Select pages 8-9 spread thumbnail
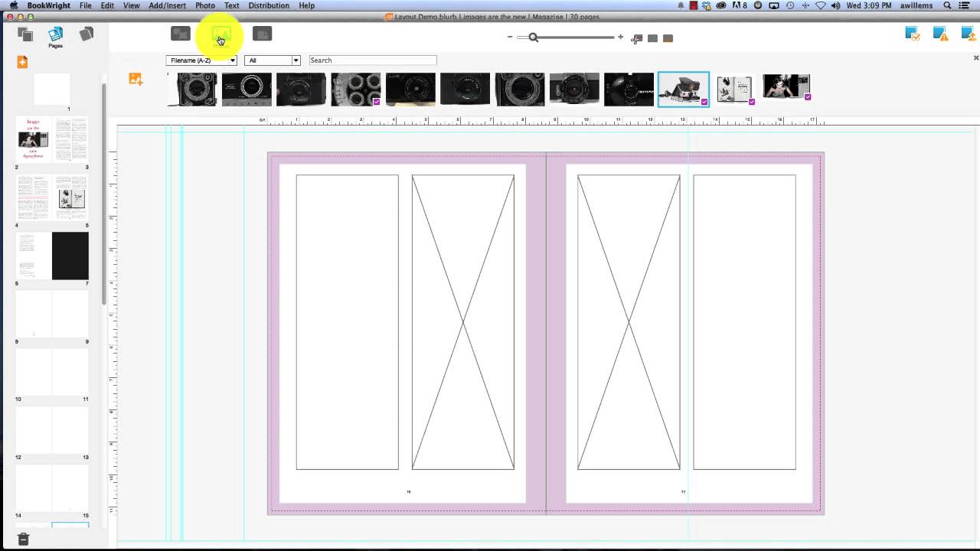Viewport: 980px width, 551px height. pos(52,314)
